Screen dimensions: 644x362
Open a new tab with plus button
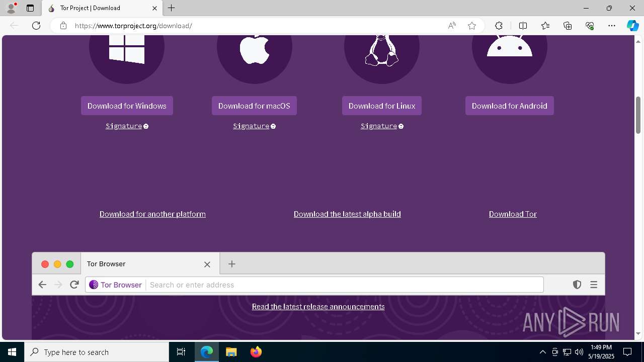(x=172, y=8)
